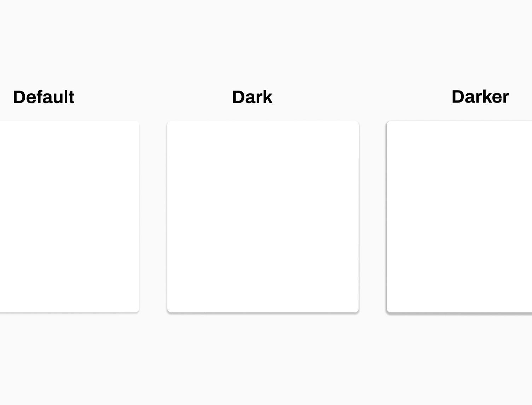Screen dimensions: 532x405
Task: Select the card under Default
Action: point(69,216)
